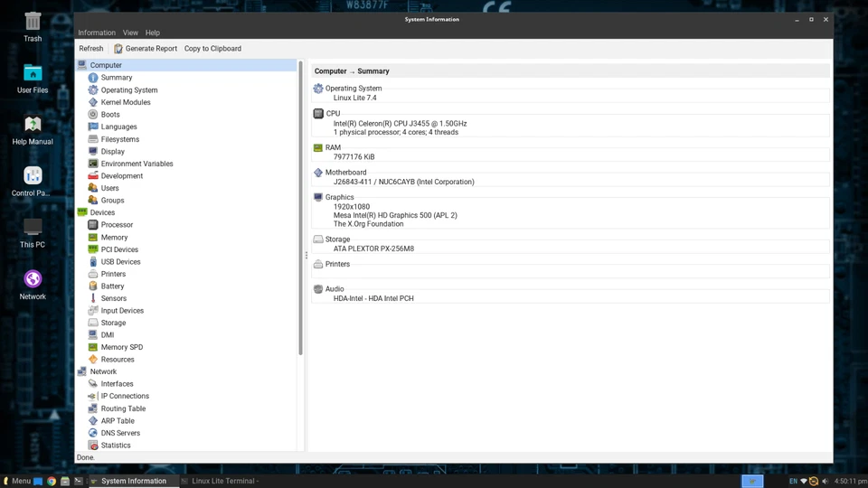The image size is (868, 488).
Task: Click the Graphics summary heading
Action: point(339,197)
